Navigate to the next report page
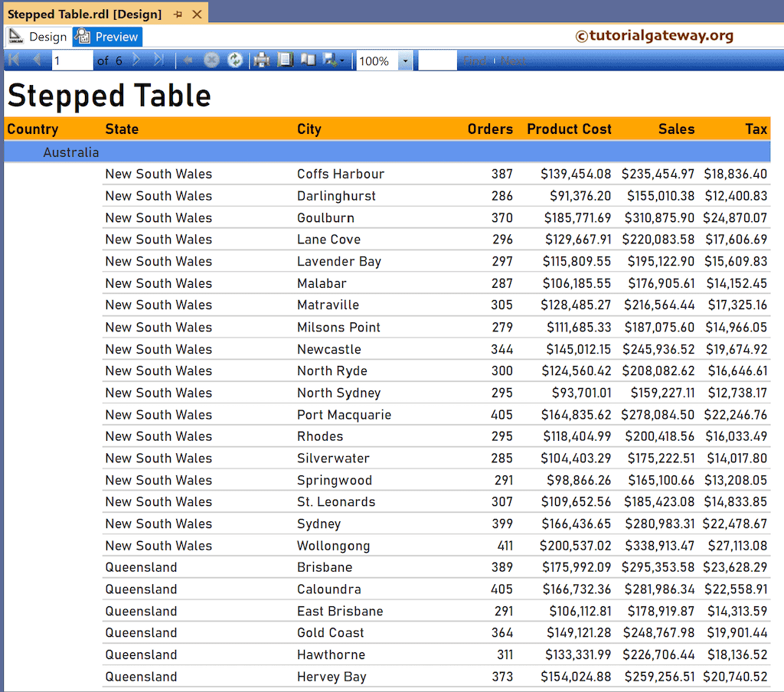This screenshot has width=784, height=692. click(137, 60)
